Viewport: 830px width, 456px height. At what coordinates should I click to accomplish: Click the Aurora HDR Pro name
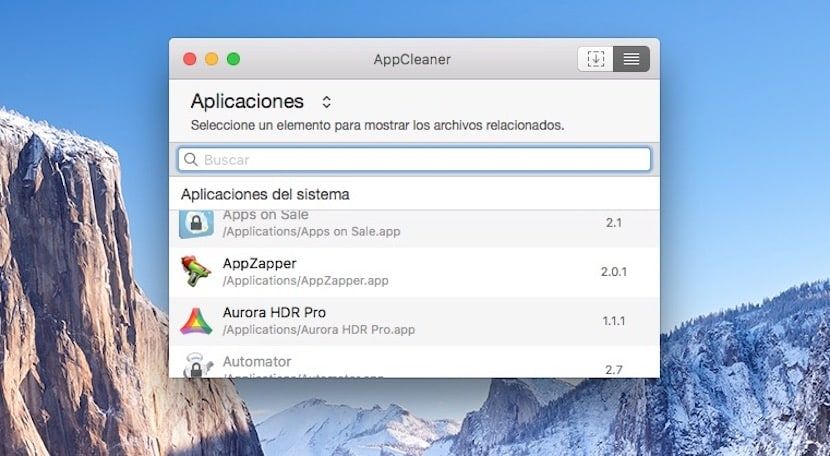[x=274, y=312]
